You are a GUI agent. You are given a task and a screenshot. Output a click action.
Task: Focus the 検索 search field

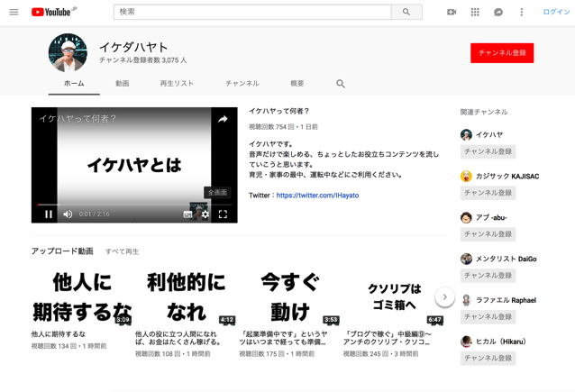pyautogui.click(x=252, y=12)
